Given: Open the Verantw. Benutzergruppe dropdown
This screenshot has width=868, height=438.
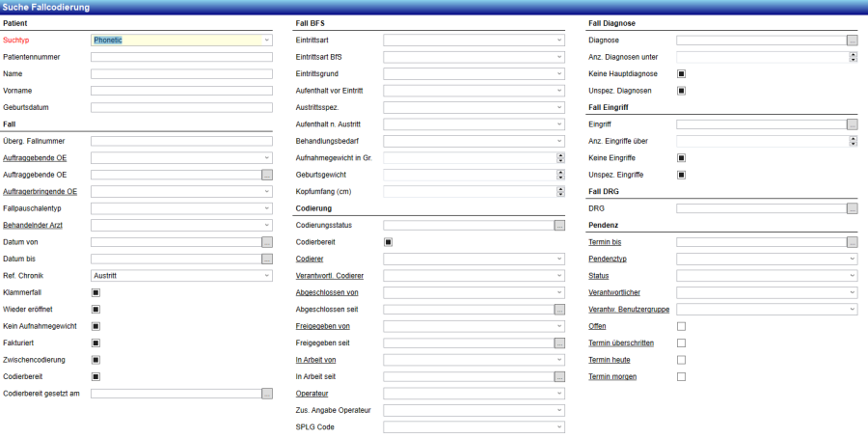Looking at the screenshot, I should point(767,310).
